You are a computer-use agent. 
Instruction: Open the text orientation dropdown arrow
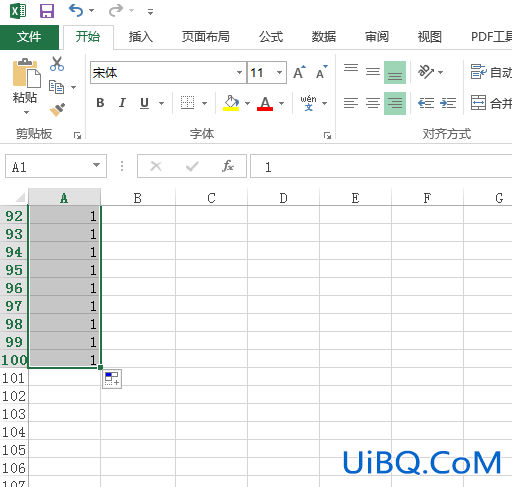tap(440, 72)
